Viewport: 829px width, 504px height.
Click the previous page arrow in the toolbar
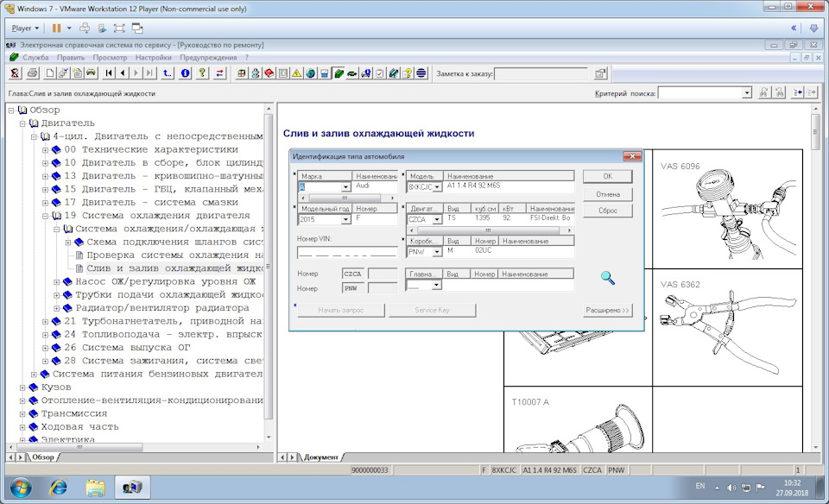[123, 73]
